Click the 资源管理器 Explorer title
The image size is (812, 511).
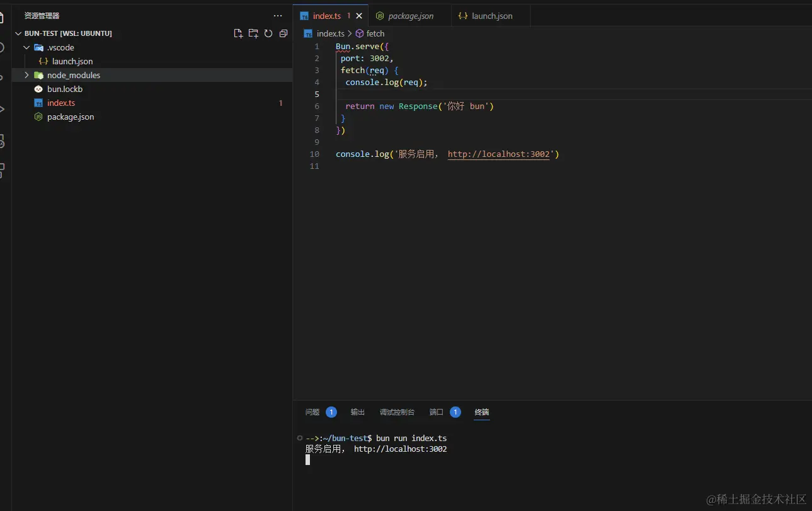pyautogui.click(x=42, y=16)
